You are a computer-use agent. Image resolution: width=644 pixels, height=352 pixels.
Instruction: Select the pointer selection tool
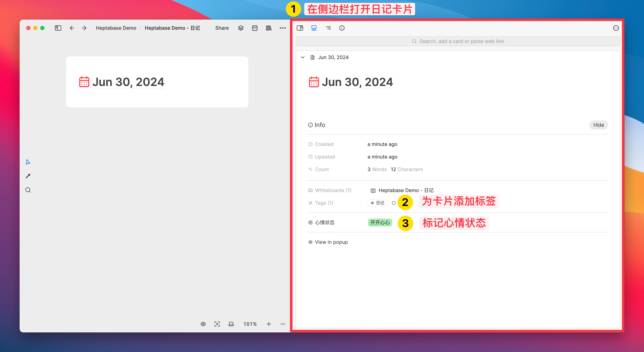[28, 162]
